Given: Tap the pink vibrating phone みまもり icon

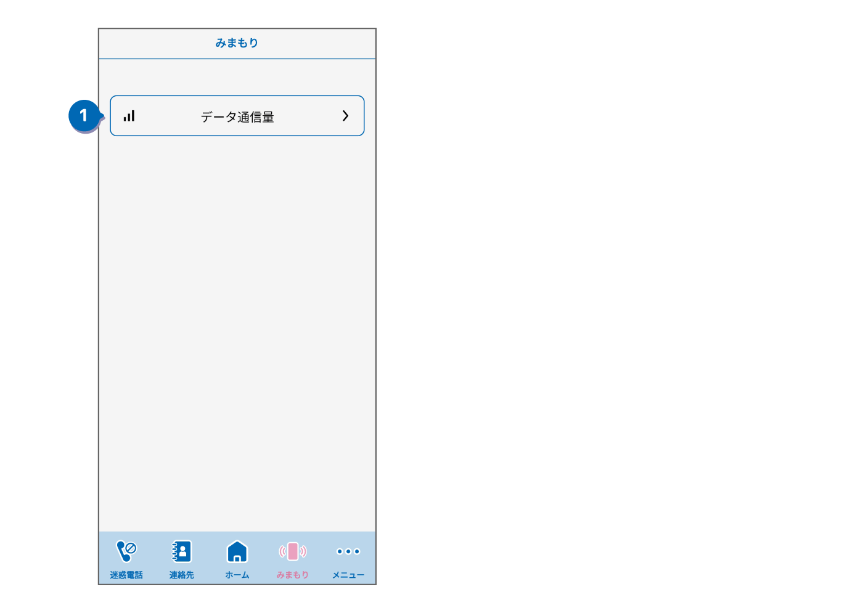Looking at the screenshot, I should point(293,551).
